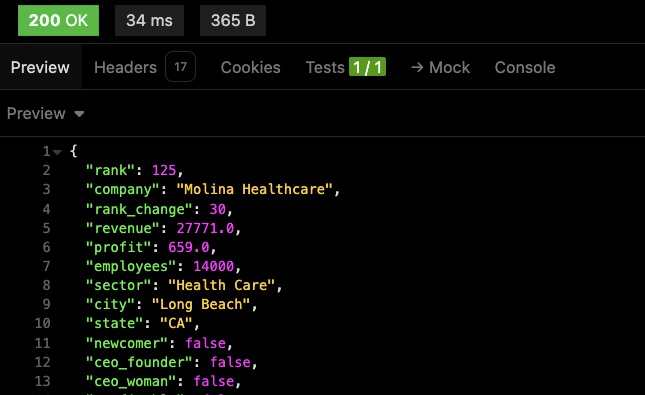Click the 200 OK status badge
Image resolution: width=645 pixels, height=395 pixels.
[58, 21]
